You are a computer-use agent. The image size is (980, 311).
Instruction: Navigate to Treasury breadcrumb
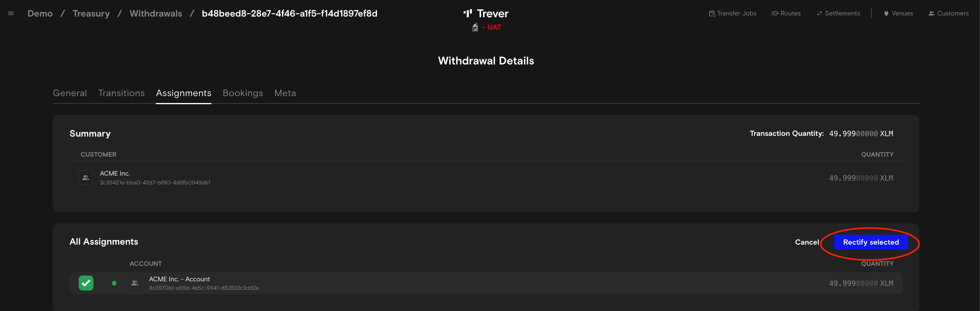pos(91,14)
